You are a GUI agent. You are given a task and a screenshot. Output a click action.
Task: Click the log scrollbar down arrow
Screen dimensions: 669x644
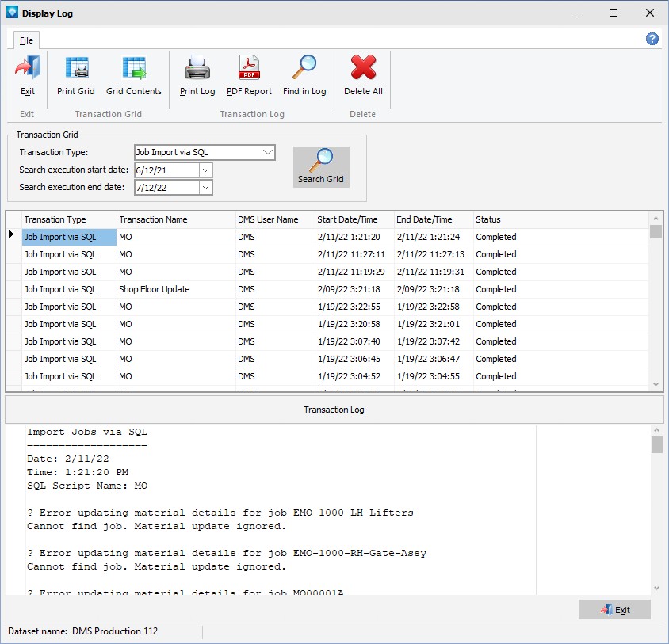pos(656,589)
